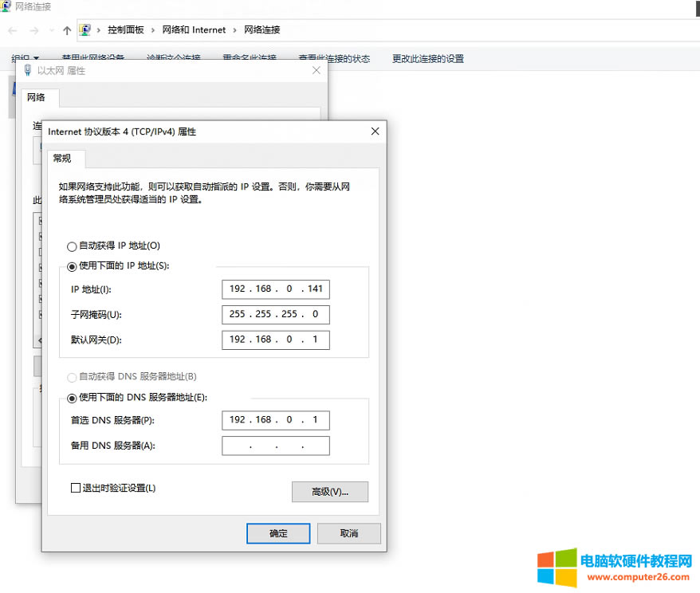Click the up arrow navigation icon
This screenshot has width=700, height=593.
(67, 30)
